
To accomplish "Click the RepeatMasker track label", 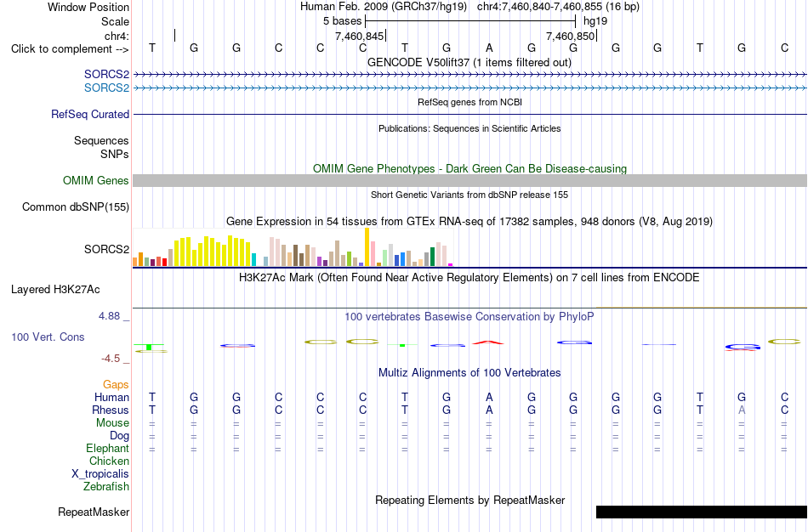I will (94, 512).
